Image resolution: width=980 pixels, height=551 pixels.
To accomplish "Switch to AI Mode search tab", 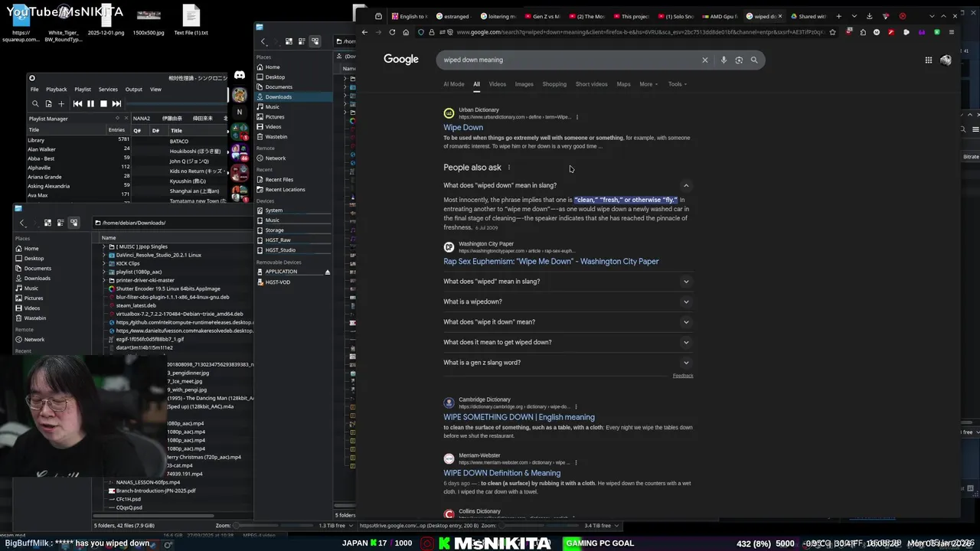I will coord(453,84).
